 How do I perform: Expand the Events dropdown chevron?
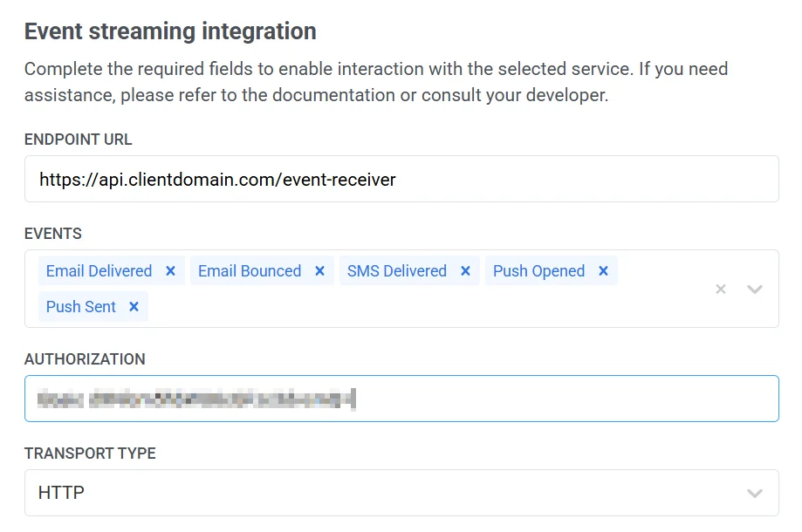[755, 290]
